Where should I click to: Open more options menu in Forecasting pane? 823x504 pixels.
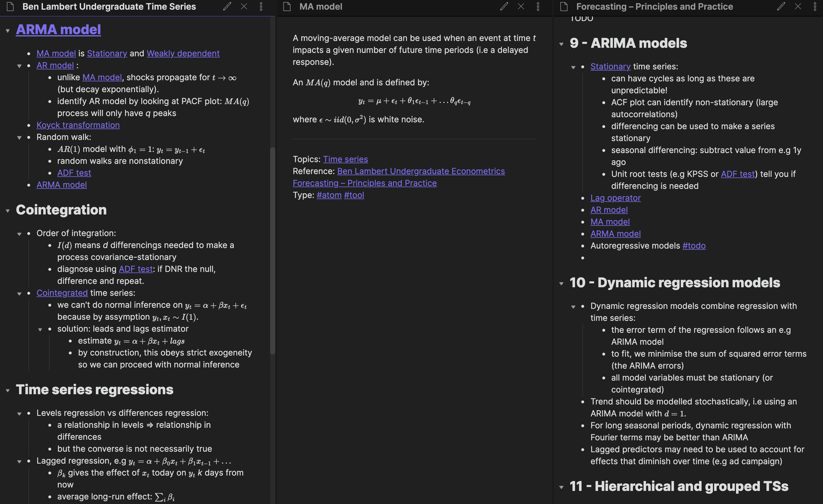[x=815, y=6]
